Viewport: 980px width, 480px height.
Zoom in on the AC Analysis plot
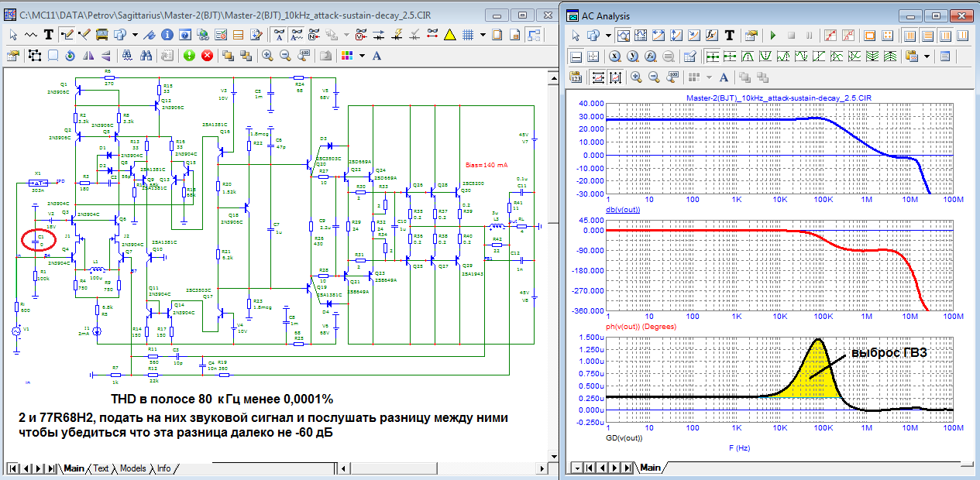[x=635, y=77]
